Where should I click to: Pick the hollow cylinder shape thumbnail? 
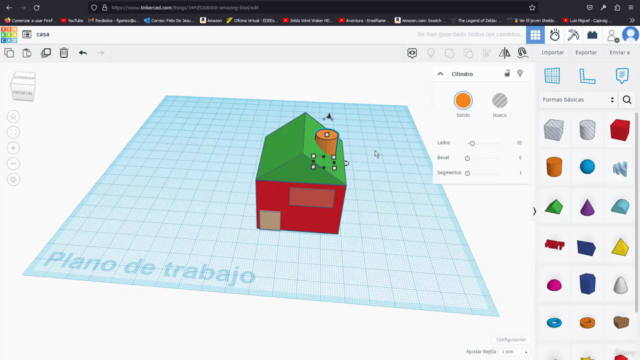[587, 130]
